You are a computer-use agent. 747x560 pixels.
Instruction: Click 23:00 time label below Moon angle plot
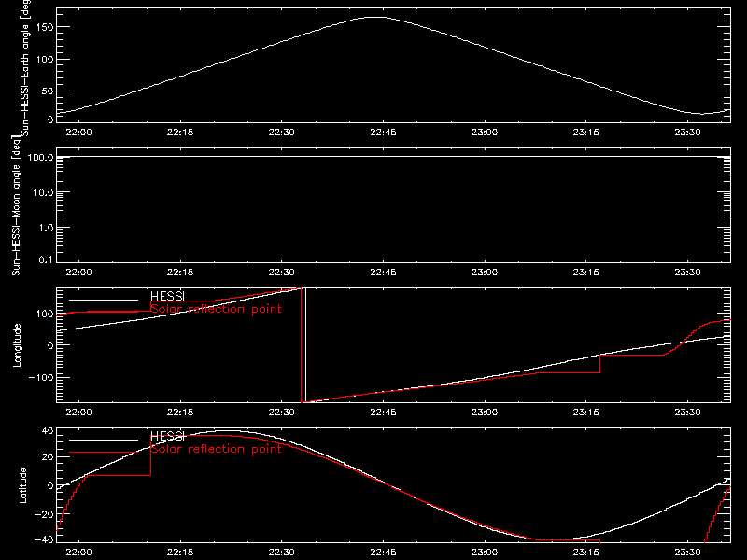point(485,272)
